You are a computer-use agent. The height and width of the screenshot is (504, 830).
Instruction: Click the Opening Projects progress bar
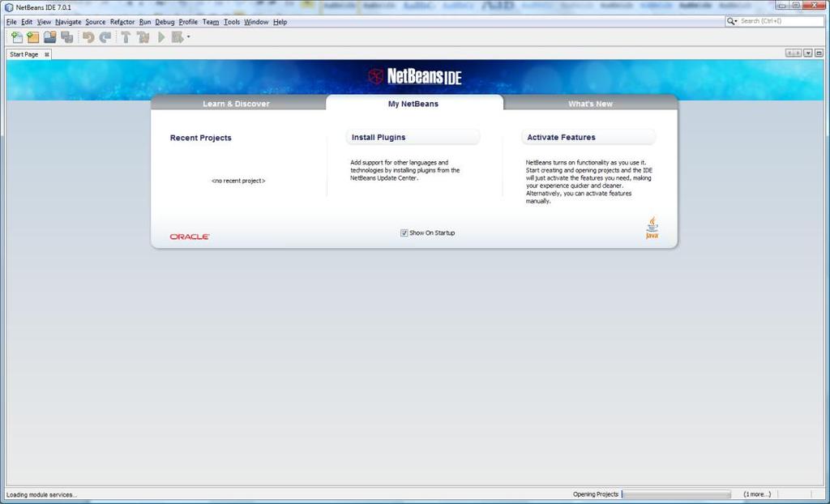pos(676,494)
